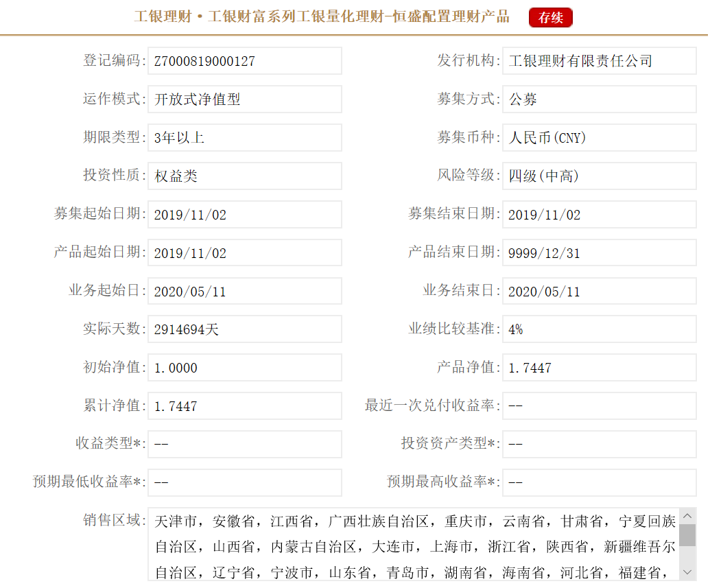The width and height of the screenshot is (710, 588).
Task: Click the 实际天数 label
Action: point(114,329)
